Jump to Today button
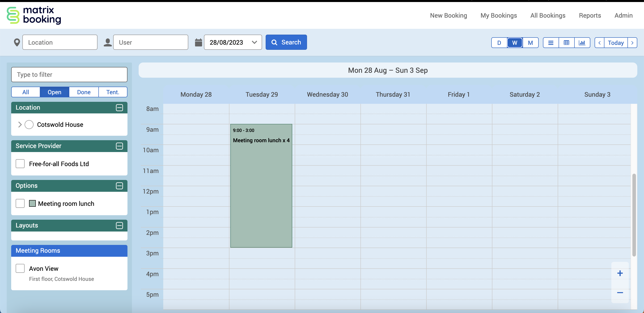The height and width of the screenshot is (313, 644). [x=616, y=43]
